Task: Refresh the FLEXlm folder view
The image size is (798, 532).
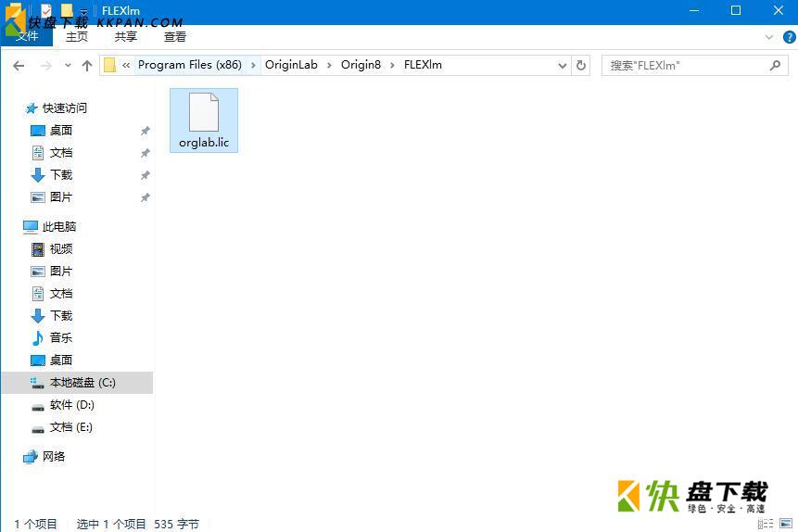Action: 581,65
